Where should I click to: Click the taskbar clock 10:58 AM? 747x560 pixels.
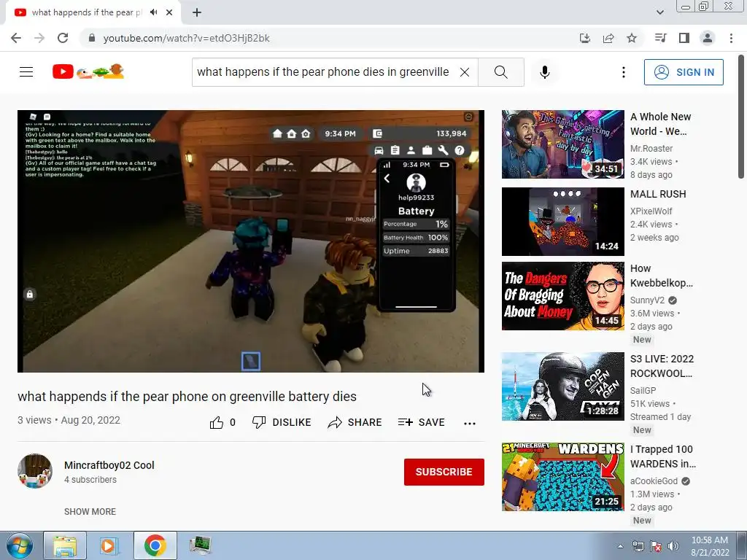point(709,546)
